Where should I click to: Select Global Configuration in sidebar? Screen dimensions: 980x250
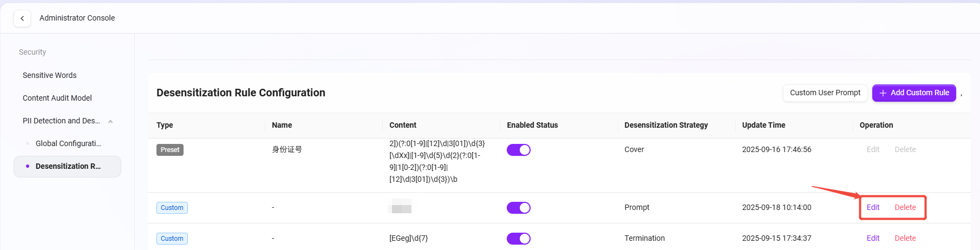tap(68, 143)
